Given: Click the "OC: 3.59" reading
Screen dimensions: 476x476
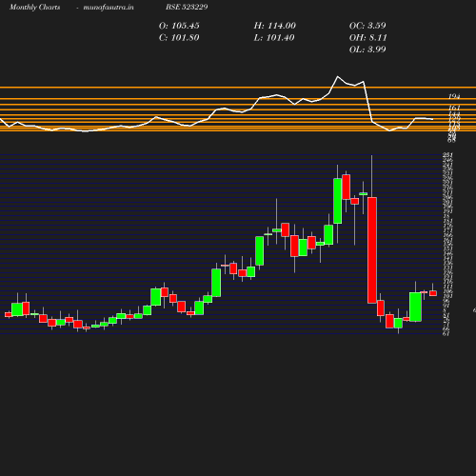Looking at the screenshot, I should coord(367,26).
